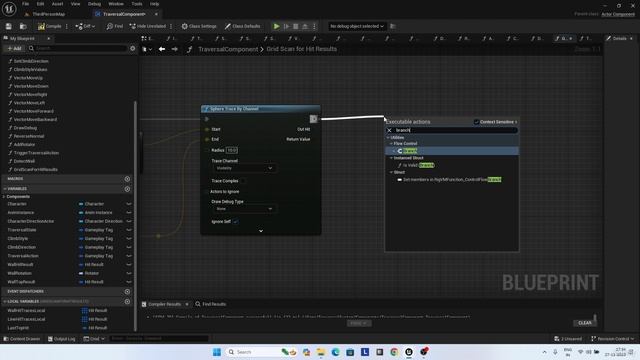This screenshot has width=640, height=360.
Task: Click the frame skip play control
Action: [287, 26]
